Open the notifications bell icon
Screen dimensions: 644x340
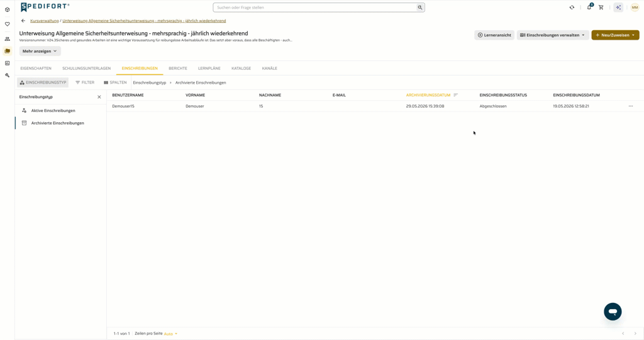(589, 7)
